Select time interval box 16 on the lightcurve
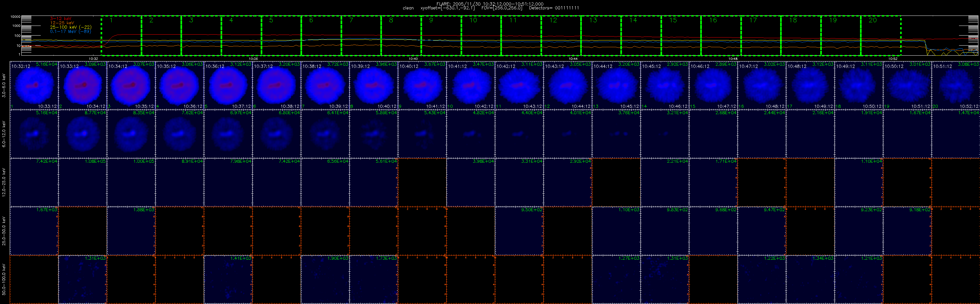The width and height of the screenshot is (980, 304). tap(721, 35)
